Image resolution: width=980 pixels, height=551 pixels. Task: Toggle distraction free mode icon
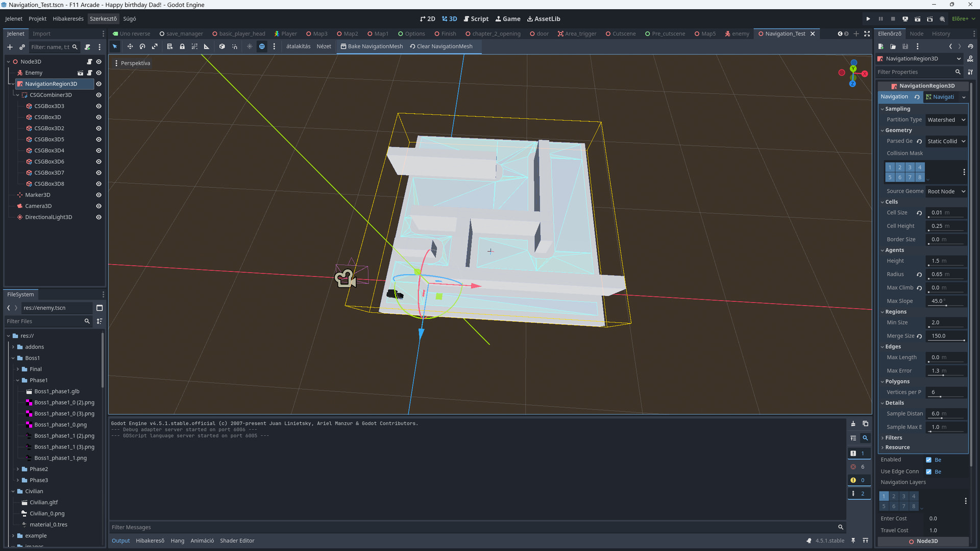pyautogui.click(x=867, y=34)
